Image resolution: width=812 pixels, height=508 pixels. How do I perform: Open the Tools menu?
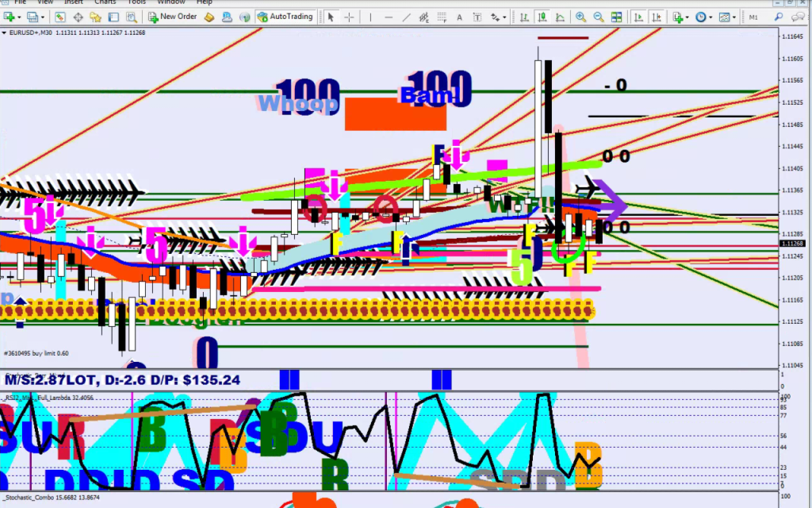tap(137, 2)
